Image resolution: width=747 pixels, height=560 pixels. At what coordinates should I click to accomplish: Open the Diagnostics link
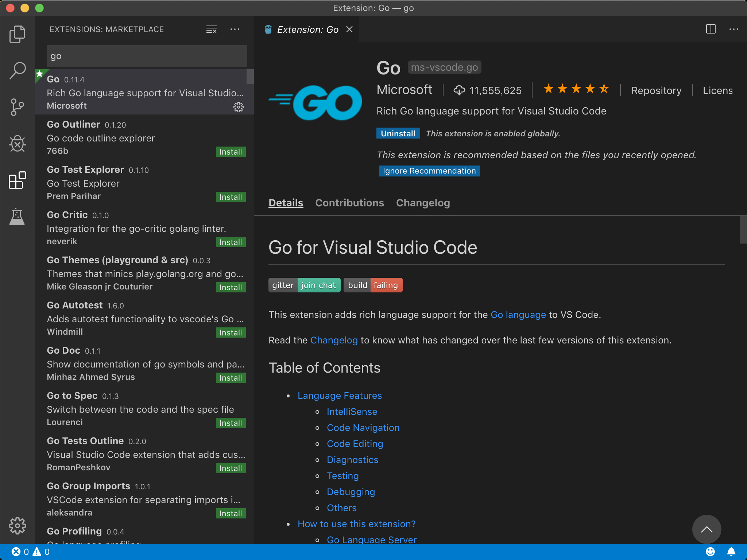352,460
